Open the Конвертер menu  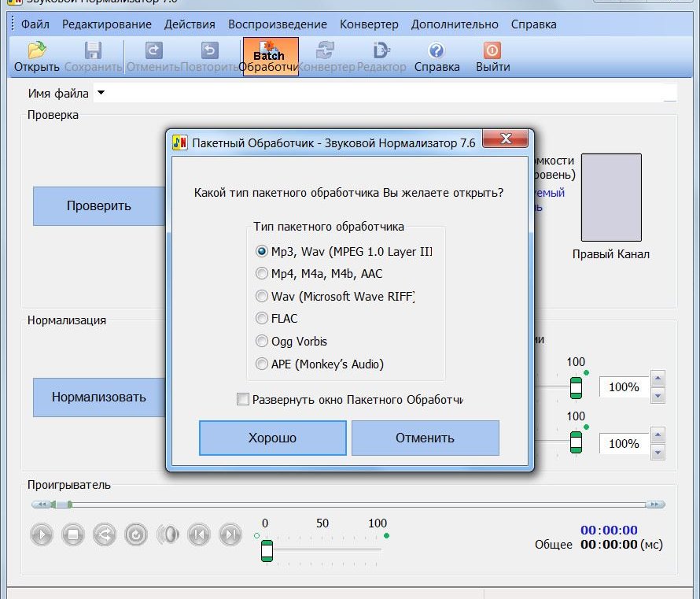(369, 24)
